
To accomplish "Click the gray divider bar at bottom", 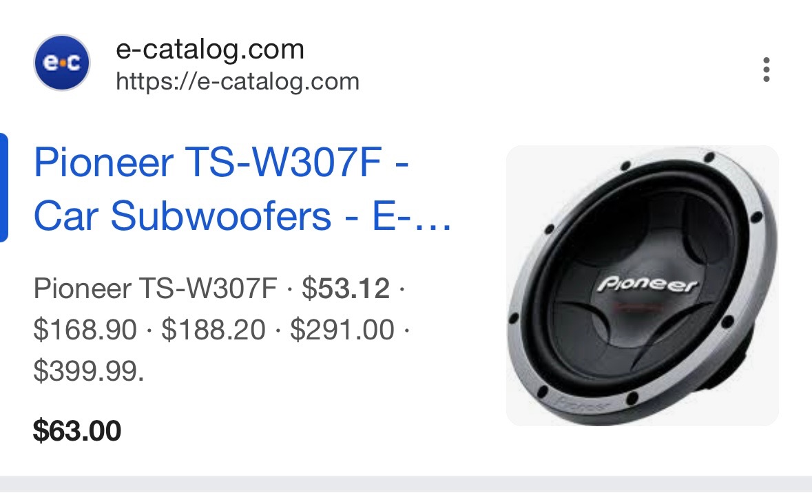I will 406,484.
